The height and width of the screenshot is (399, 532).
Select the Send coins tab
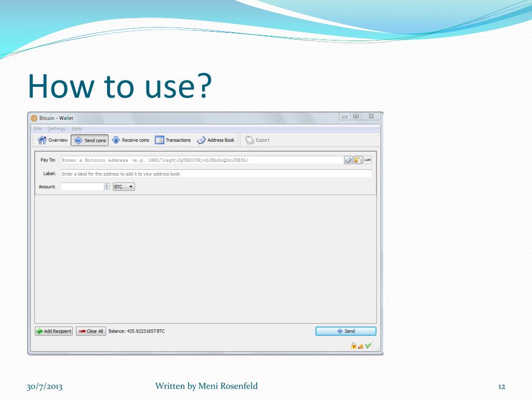[89, 140]
